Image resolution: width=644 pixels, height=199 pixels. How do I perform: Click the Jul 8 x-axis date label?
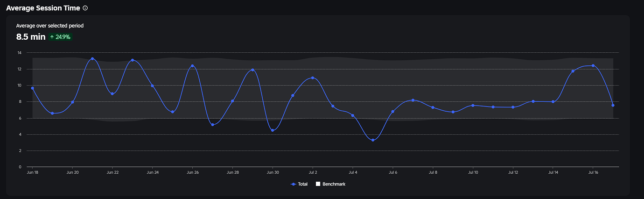[x=433, y=172]
